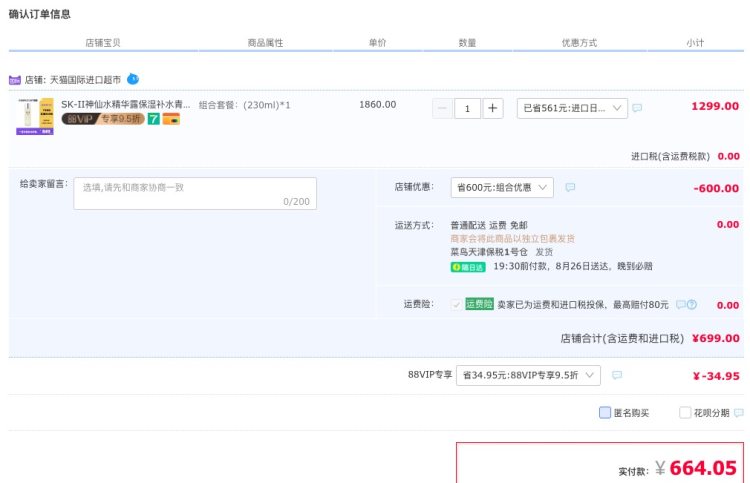Click the green 7-day return icon
The width and height of the screenshot is (750, 483).
pos(154,119)
